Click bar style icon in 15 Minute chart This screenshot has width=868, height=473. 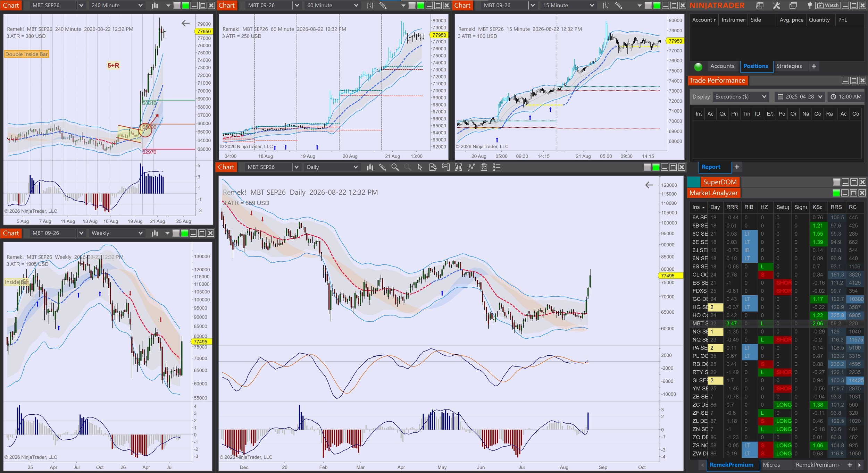click(606, 6)
